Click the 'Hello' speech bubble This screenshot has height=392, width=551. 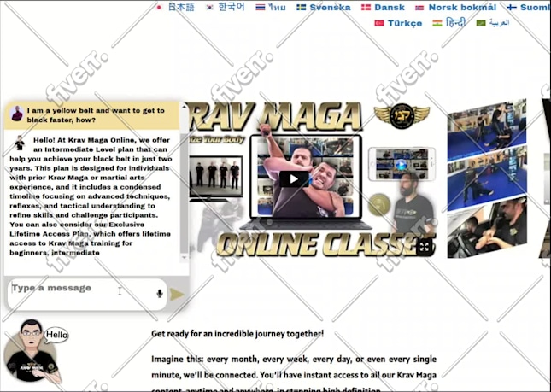click(56, 335)
